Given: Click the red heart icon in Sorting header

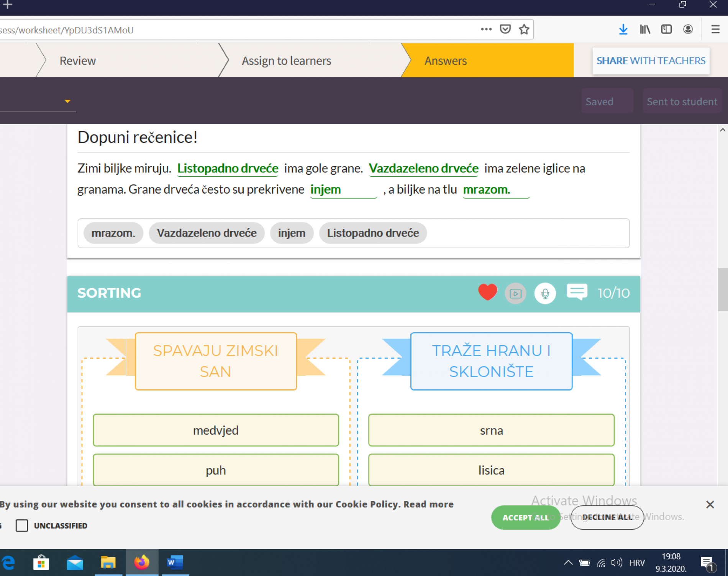Looking at the screenshot, I should [487, 292].
